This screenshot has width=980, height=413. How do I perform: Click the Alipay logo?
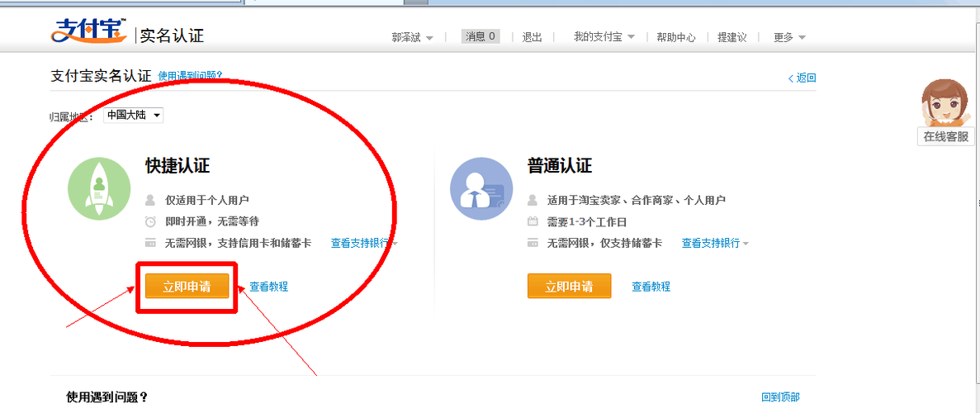pos(88,31)
